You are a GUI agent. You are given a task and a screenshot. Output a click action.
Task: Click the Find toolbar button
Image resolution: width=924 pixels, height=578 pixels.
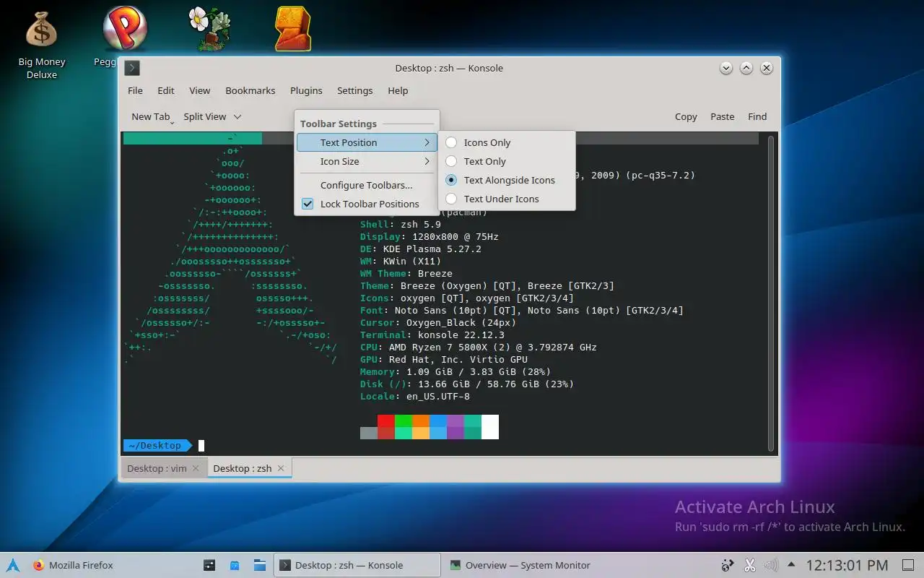[757, 116]
